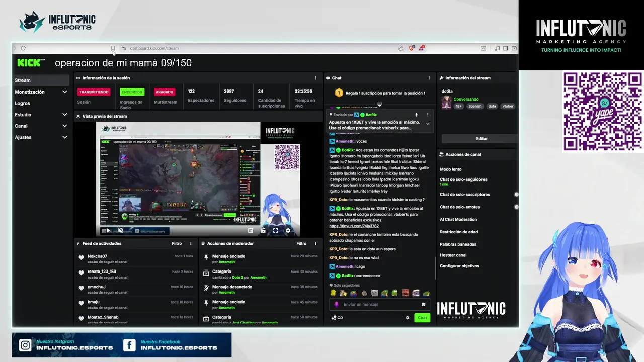
Task: Open Restricción de edad
Action: pos(459,232)
